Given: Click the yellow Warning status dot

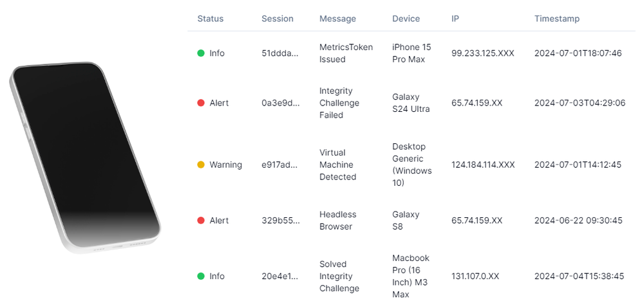Looking at the screenshot, I should 201,165.
